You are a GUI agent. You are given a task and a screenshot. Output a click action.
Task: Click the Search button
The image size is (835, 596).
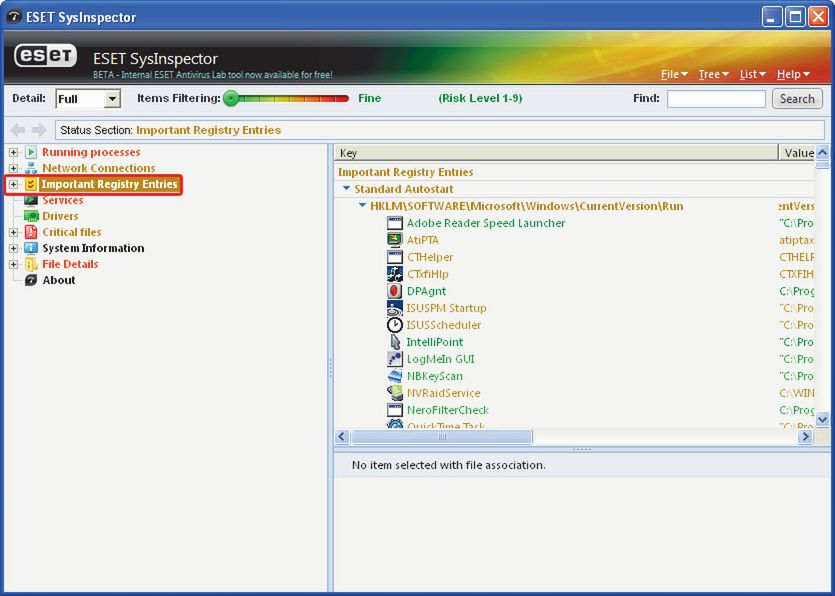[x=797, y=99]
